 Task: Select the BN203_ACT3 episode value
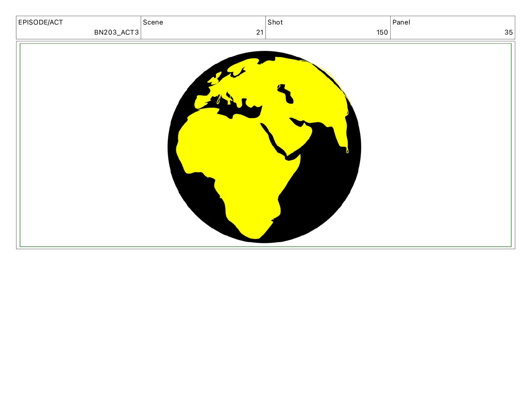click(116, 33)
